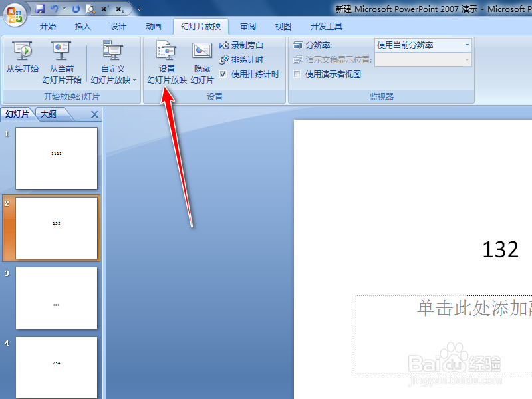Open Customize Quick Access Toolbar menu
Viewport: 532px width, 399px height.
139,9
